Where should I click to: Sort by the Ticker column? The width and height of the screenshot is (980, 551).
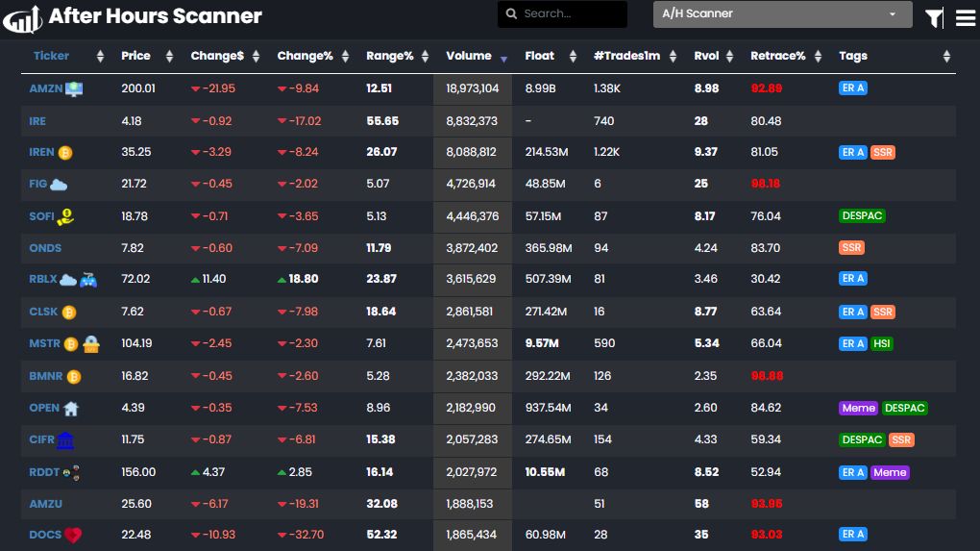(100, 57)
